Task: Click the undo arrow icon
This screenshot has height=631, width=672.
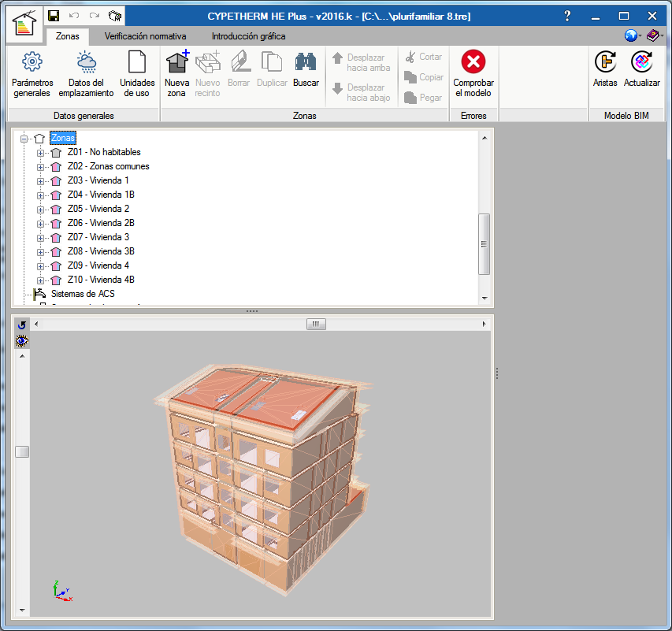Action: (74, 16)
